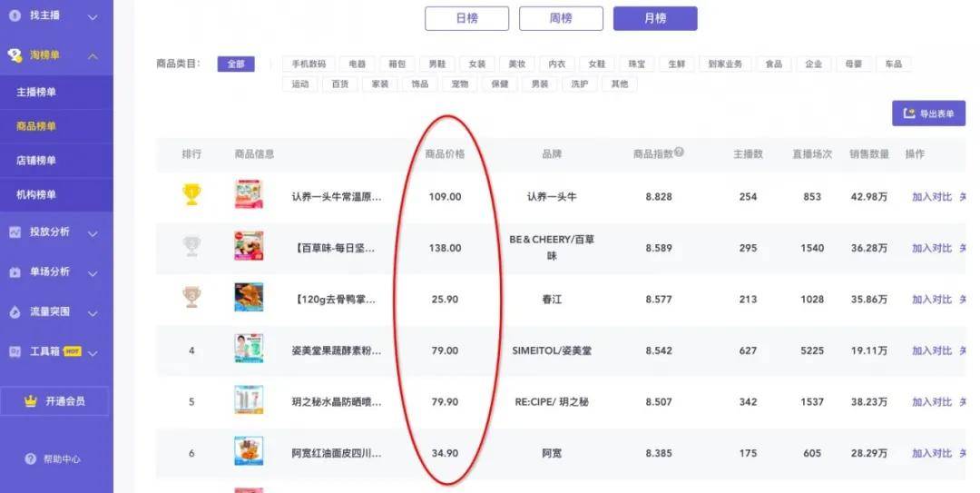
Task: Open the 玥之秘 product thumbnail
Action: point(249,399)
